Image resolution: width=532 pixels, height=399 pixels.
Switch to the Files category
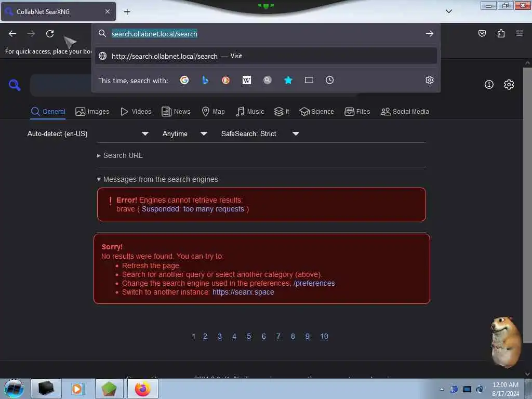tap(357, 112)
